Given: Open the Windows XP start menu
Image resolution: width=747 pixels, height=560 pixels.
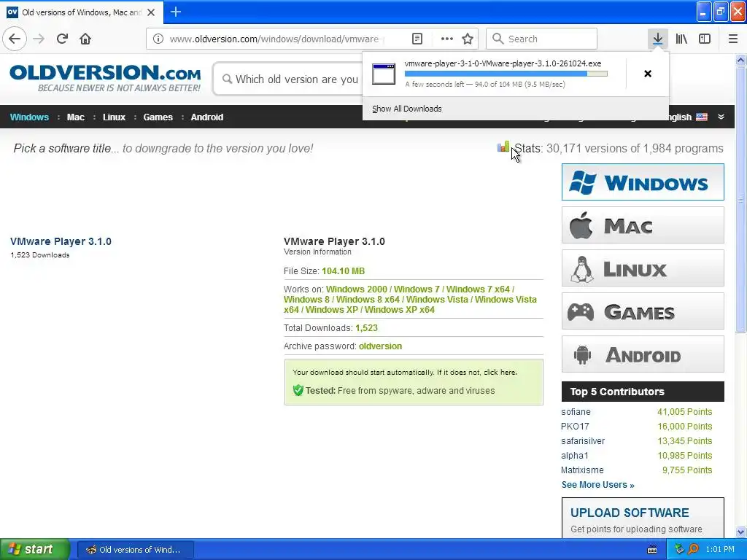Looking at the screenshot, I should coord(34,549).
